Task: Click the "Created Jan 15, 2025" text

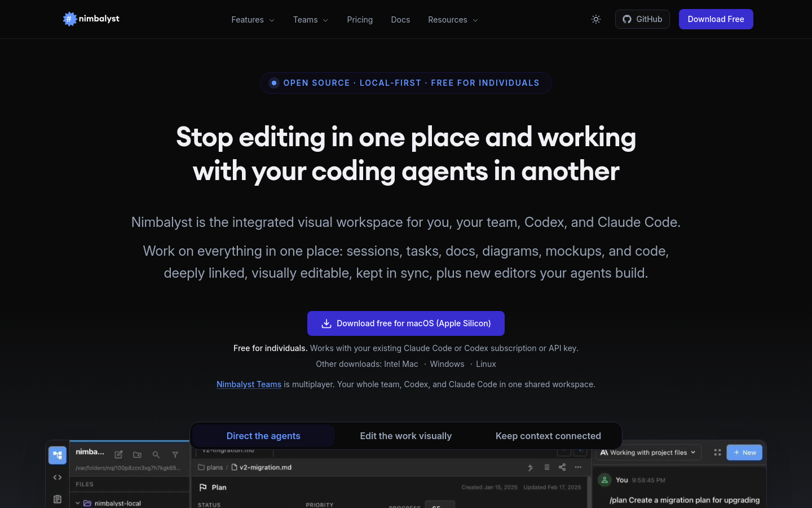Action: coord(489,487)
